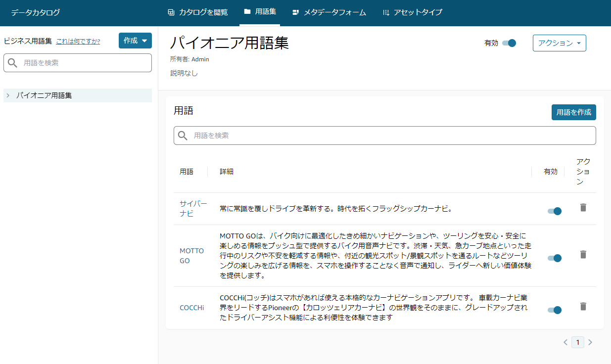Open the これは何ですか? help link
This screenshot has width=611, height=364.
click(78, 41)
